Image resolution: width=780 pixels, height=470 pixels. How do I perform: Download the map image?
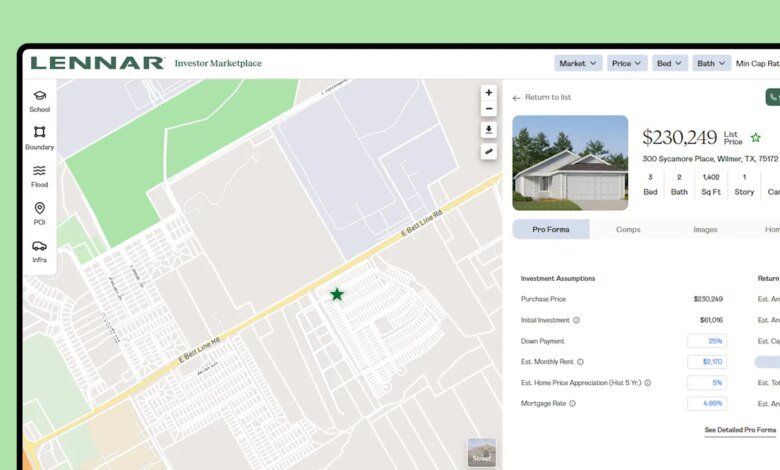(x=488, y=130)
